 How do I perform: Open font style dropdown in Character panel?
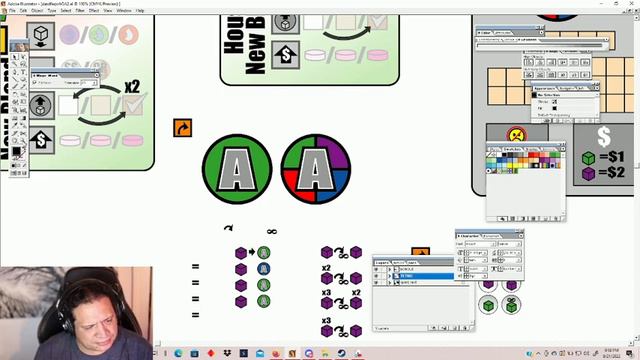519,244
